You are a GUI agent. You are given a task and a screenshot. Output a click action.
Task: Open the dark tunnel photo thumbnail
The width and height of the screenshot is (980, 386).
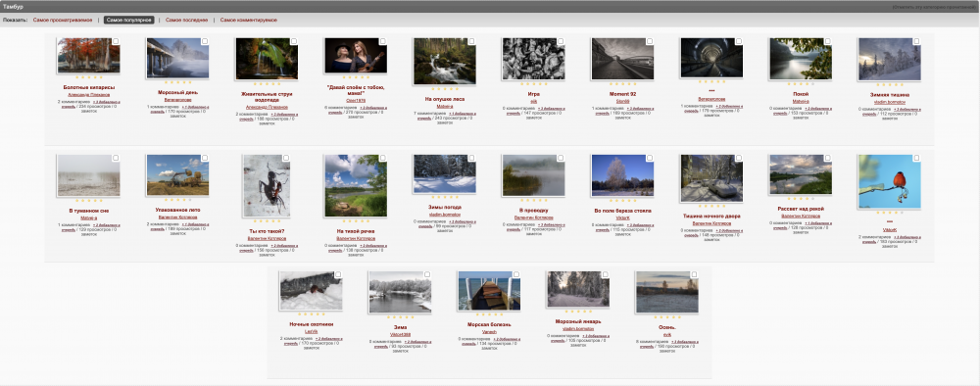click(x=711, y=58)
